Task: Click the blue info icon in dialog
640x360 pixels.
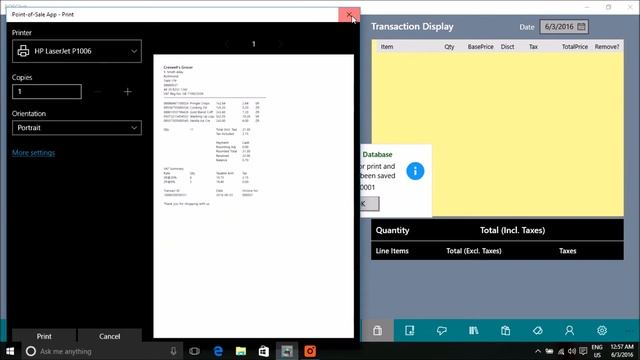Action: (415, 171)
